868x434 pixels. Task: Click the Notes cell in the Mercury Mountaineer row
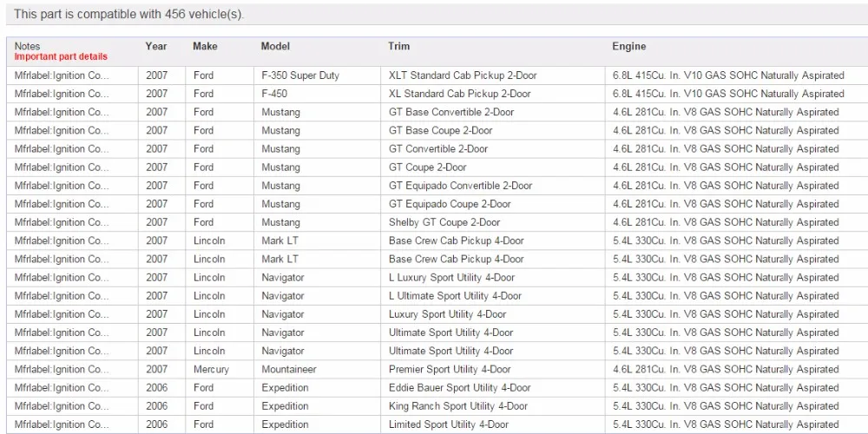[62, 369]
